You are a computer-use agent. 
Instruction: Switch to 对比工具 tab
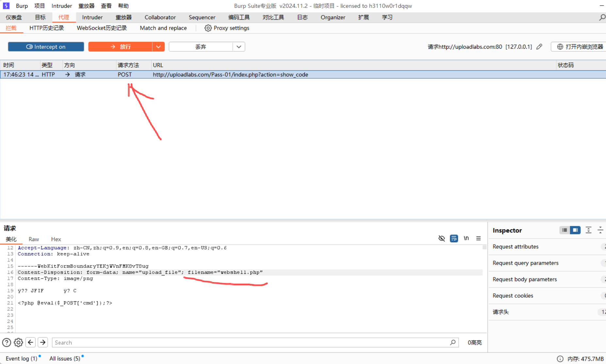[273, 17]
